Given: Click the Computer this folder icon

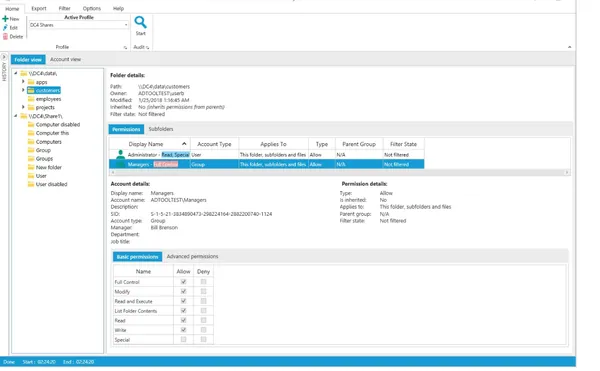Looking at the screenshot, I should (31, 133).
